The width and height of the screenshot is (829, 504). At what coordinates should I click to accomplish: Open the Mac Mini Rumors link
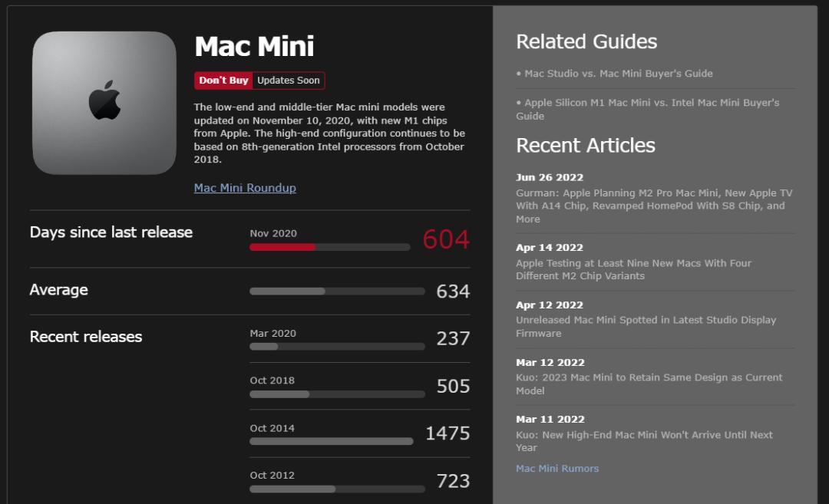pyautogui.click(x=557, y=468)
